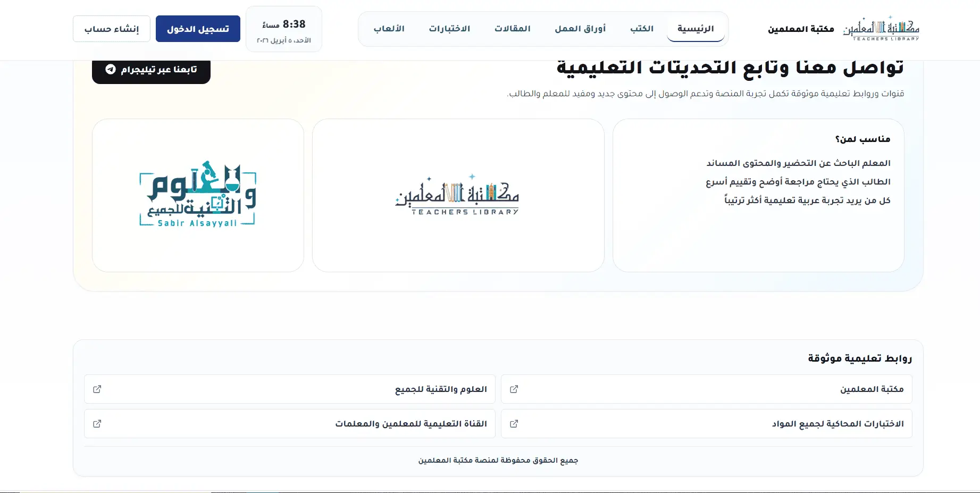Click the 8:38 مساءً clock display
The image size is (980, 493).
284,24
